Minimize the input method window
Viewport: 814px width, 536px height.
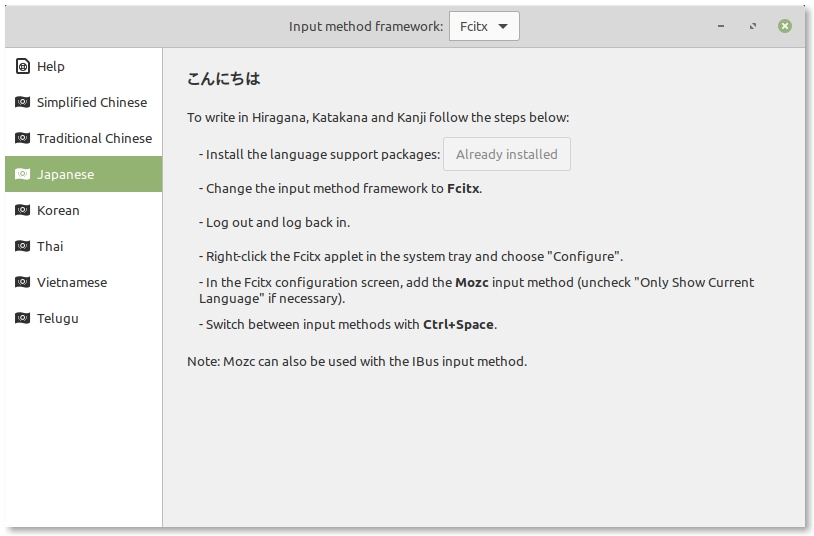[721, 26]
